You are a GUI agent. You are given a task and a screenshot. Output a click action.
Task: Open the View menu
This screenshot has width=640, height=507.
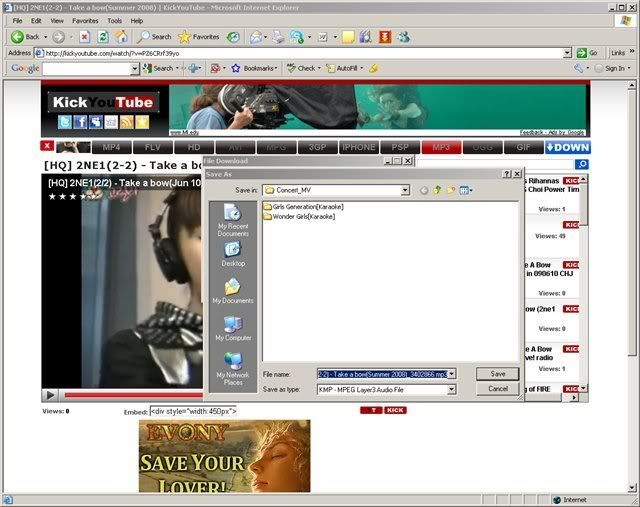click(x=57, y=21)
